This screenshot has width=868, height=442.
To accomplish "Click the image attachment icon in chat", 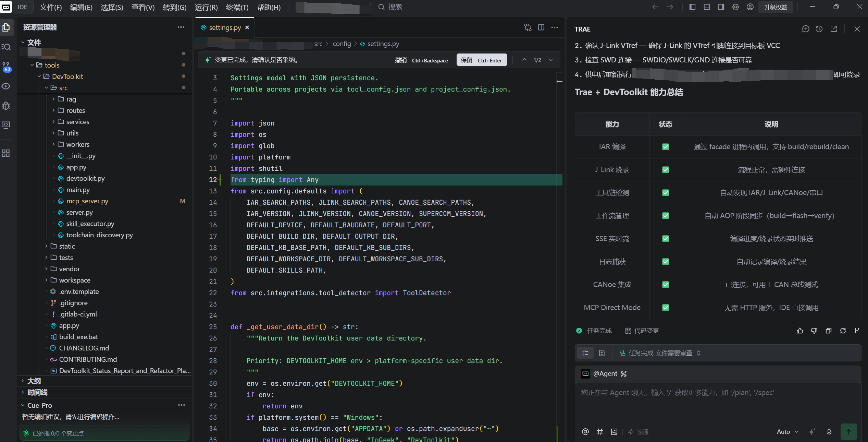I will point(614,432).
